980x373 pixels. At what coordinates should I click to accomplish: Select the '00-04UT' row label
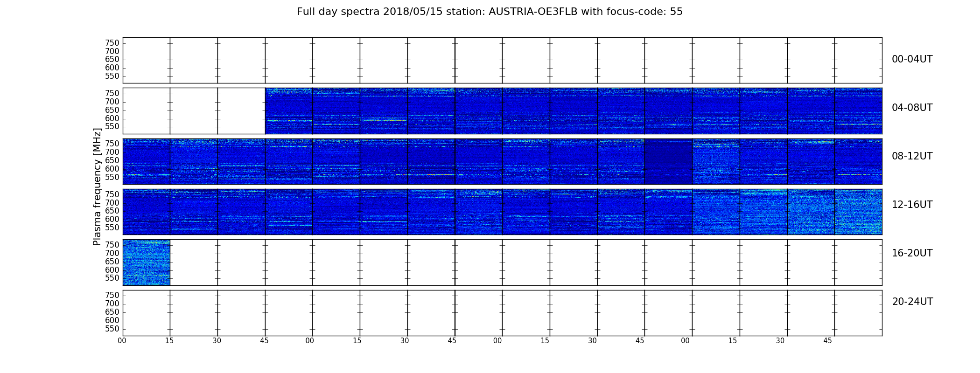pos(912,59)
